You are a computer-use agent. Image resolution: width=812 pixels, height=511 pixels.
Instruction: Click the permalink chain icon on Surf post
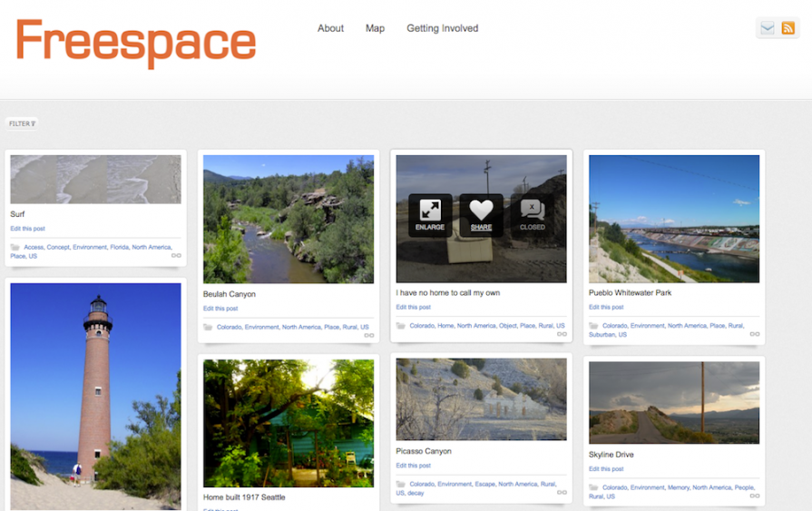pyautogui.click(x=176, y=256)
